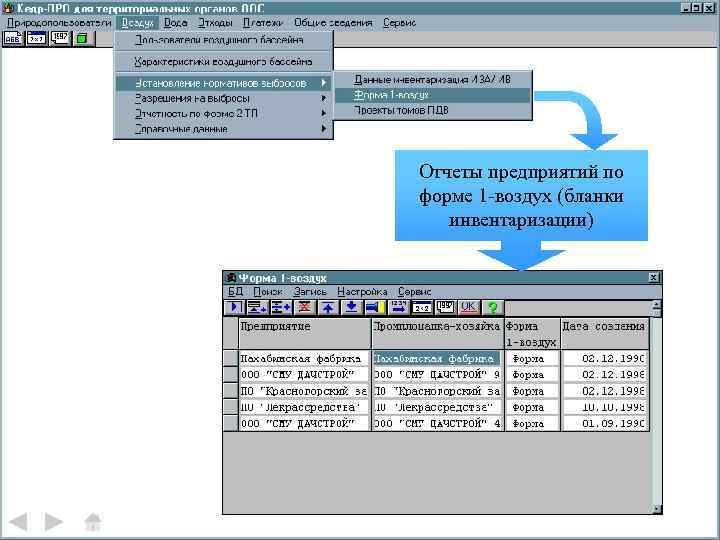Viewport: 720px width, 540px height.
Task: Open Запись menu in Форма 1-воздух window
Action: (310, 292)
